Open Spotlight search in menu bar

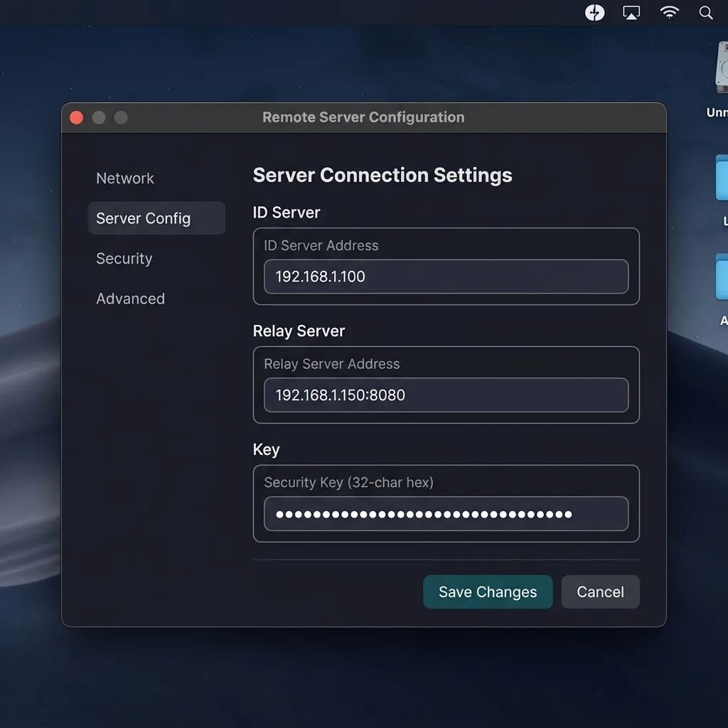(x=706, y=13)
